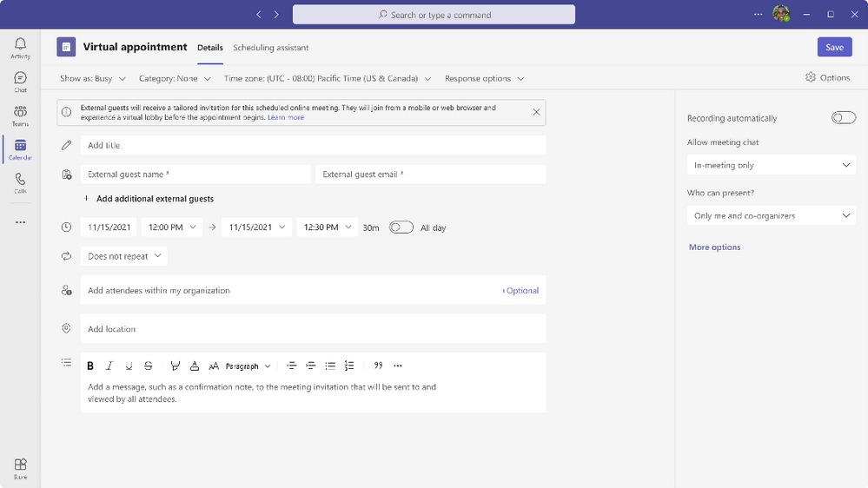Enable Recording automatically toggle
Viewport: 868px width, 488px height.
pyautogui.click(x=843, y=118)
